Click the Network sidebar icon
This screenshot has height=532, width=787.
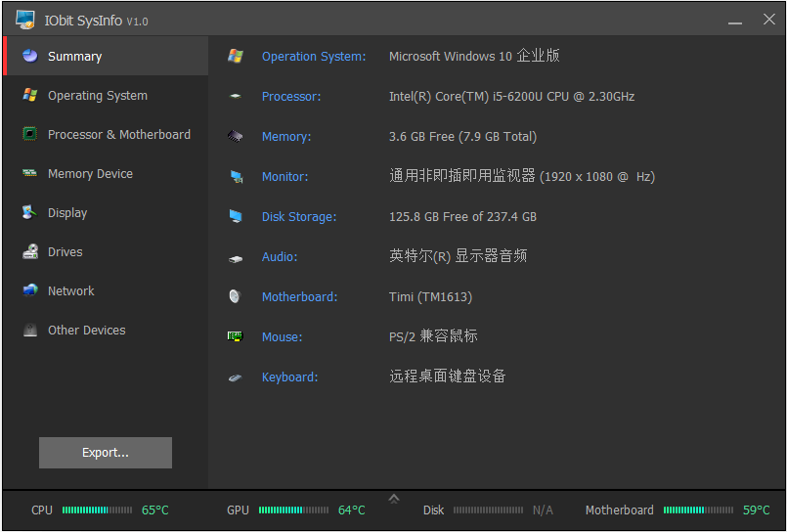30,290
